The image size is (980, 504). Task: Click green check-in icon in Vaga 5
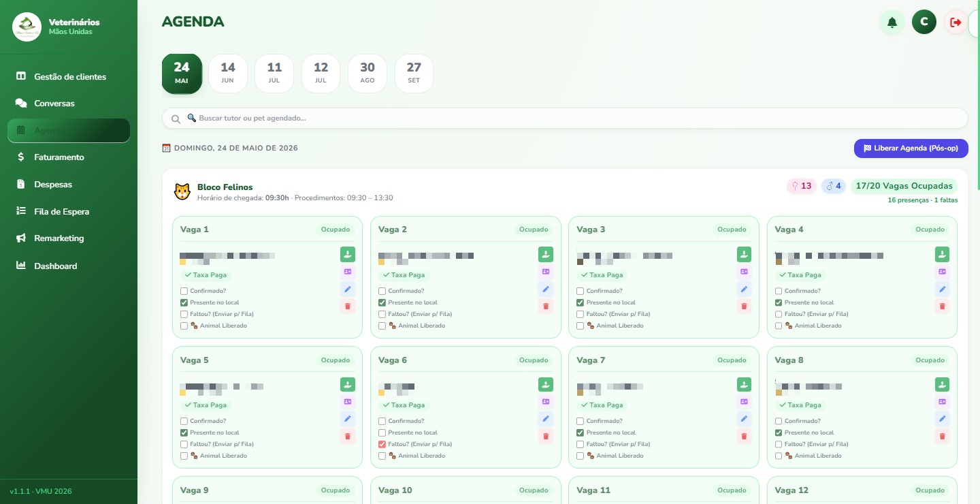tap(348, 385)
